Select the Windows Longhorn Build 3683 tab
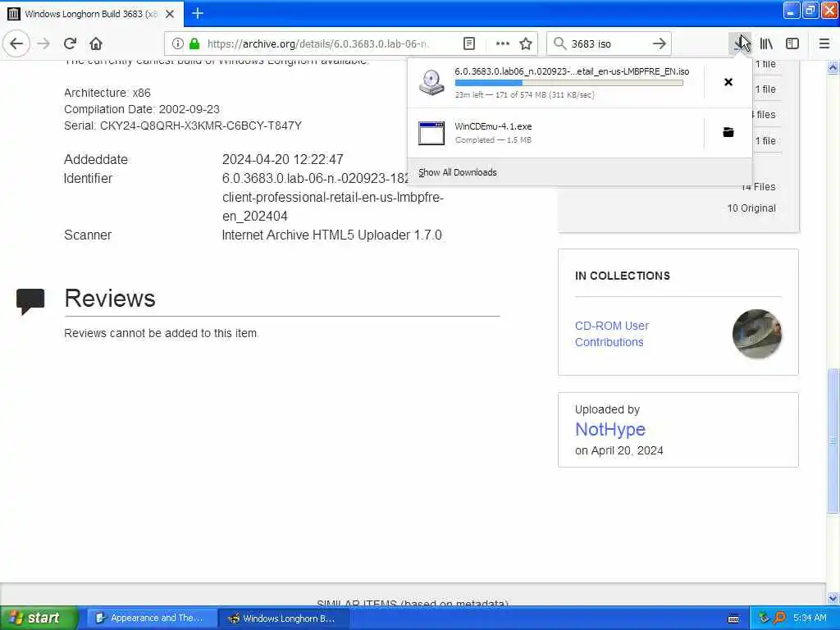Screen dimensions: 840x630 92,14
